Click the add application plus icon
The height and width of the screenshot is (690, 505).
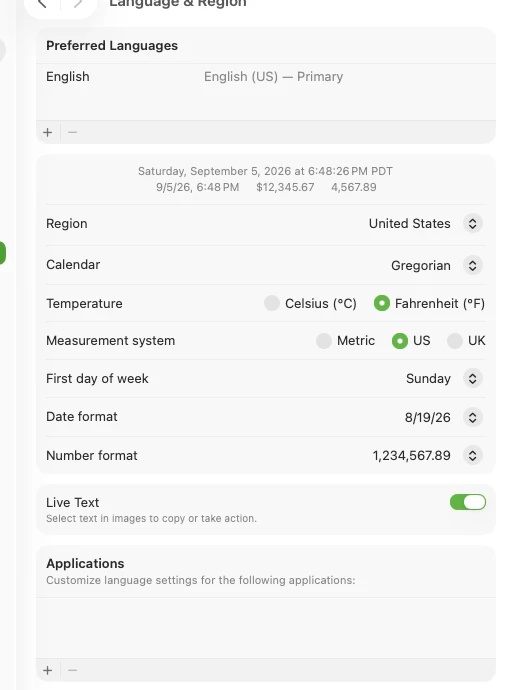click(x=48, y=670)
